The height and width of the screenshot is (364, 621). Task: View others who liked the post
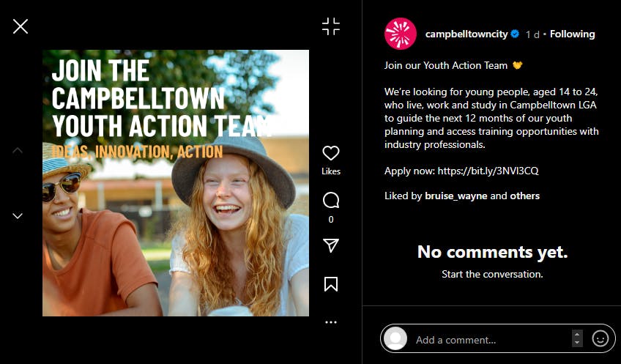tap(525, 196)
